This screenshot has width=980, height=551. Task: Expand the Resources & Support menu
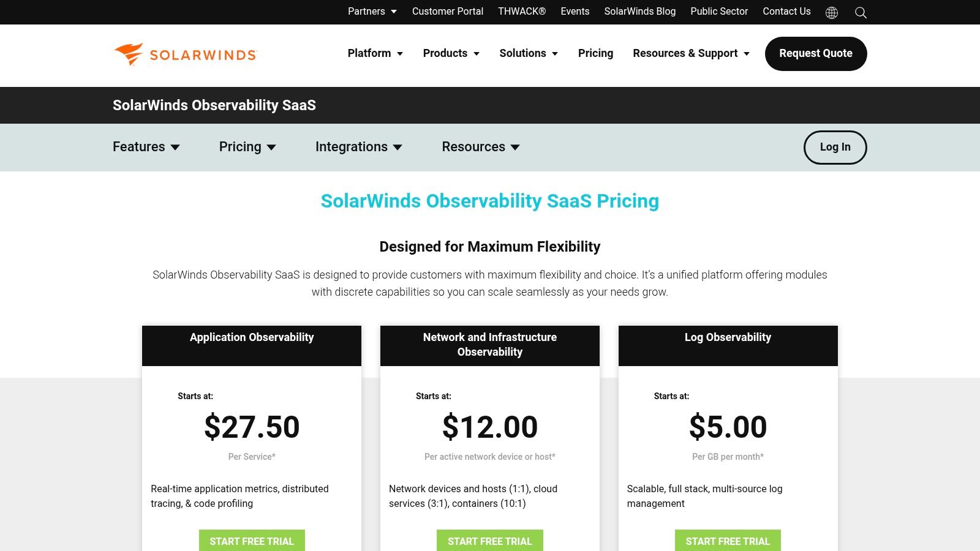(690, 53)
